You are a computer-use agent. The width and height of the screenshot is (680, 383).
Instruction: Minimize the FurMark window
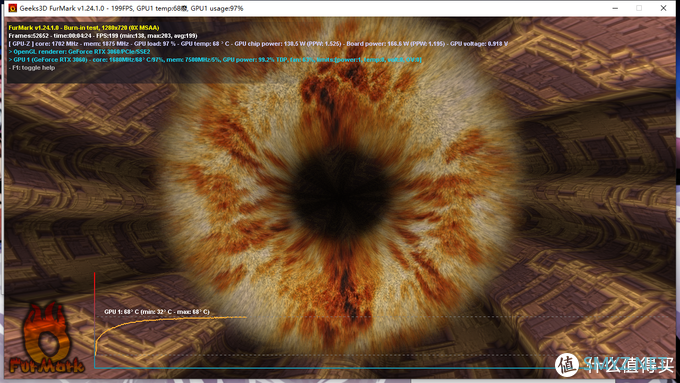point(615,8)
